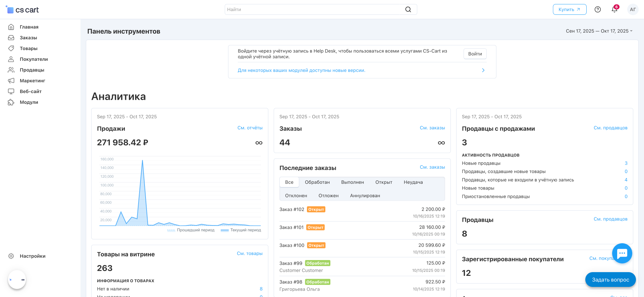644x297 pixels.
Task: Click the notifications bell icon
Action: tap(614, 9)
